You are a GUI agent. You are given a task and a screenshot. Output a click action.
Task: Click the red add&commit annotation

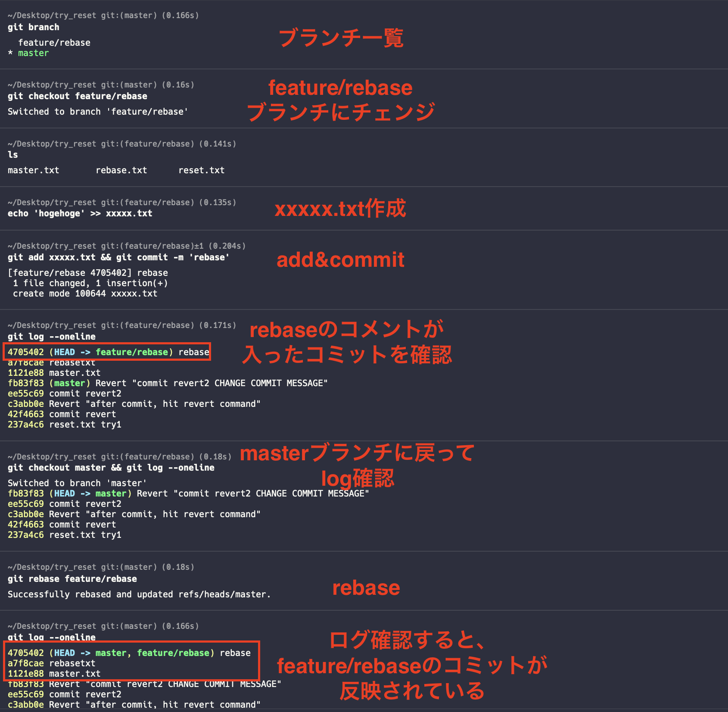pos(340,259)
